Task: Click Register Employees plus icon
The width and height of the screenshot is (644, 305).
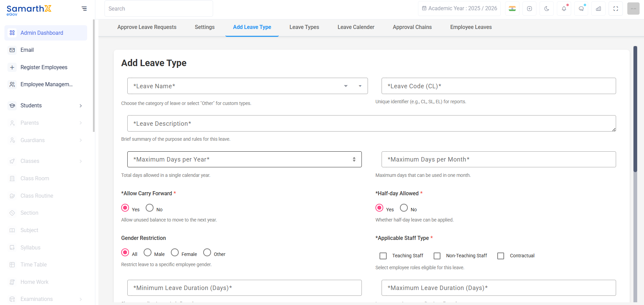Action: (x=12, y=67)
